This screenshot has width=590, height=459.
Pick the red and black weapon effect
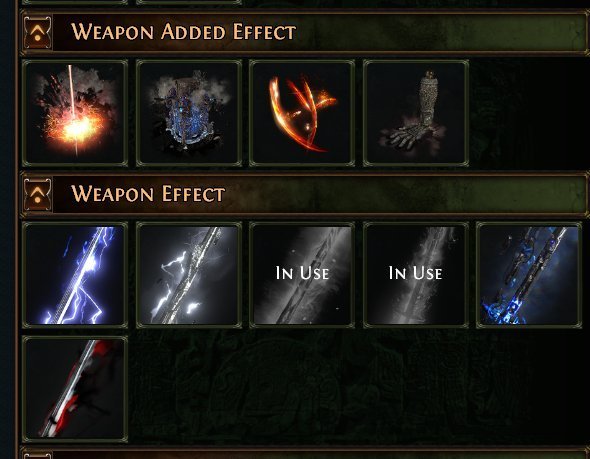75,389
